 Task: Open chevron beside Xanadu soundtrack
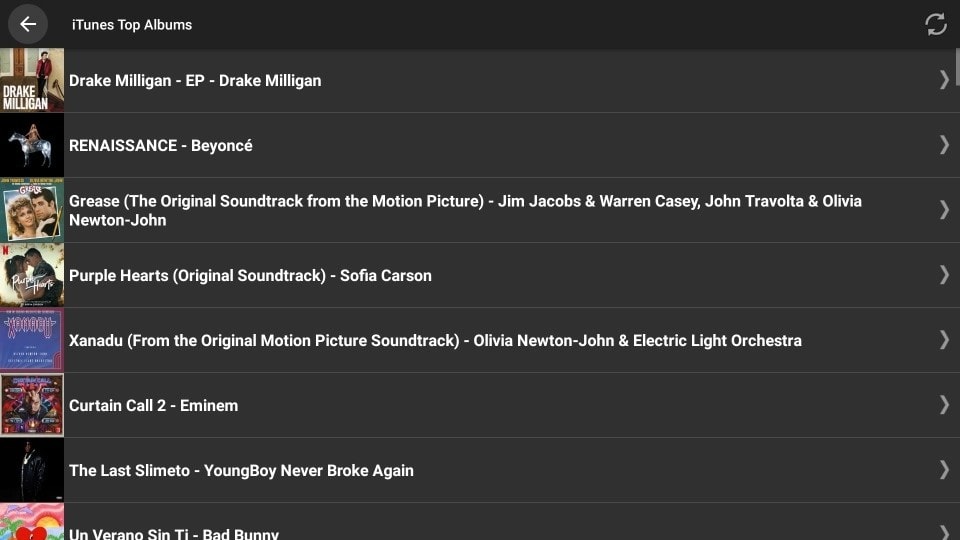coord(944,339)
